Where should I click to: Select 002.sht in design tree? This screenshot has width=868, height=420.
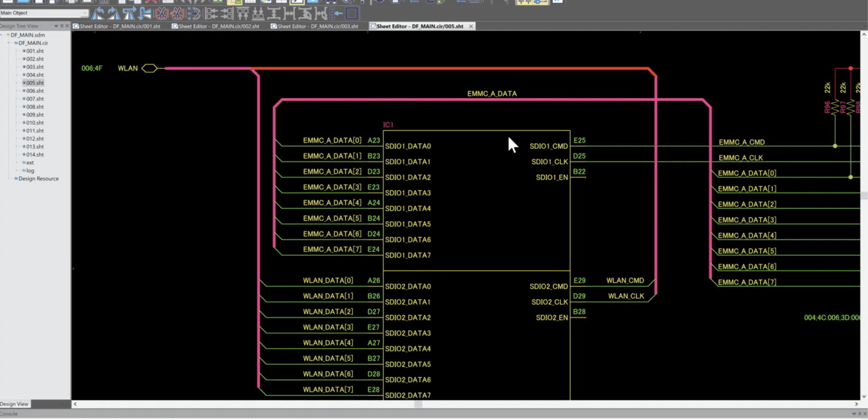(34, 59)
